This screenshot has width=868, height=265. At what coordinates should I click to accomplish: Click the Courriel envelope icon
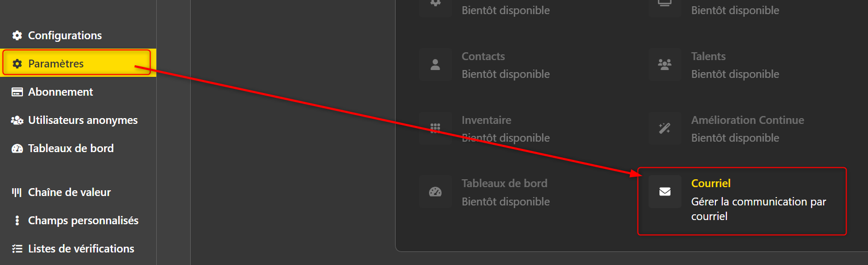tap(665, 192)
